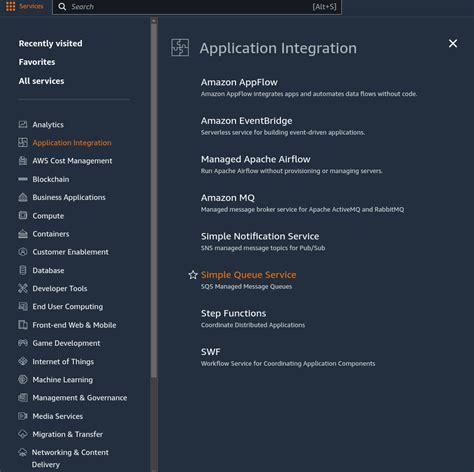Screen dimensions: 474x472
Task: Open the Developer Tools category
Action: click(60, 288)
